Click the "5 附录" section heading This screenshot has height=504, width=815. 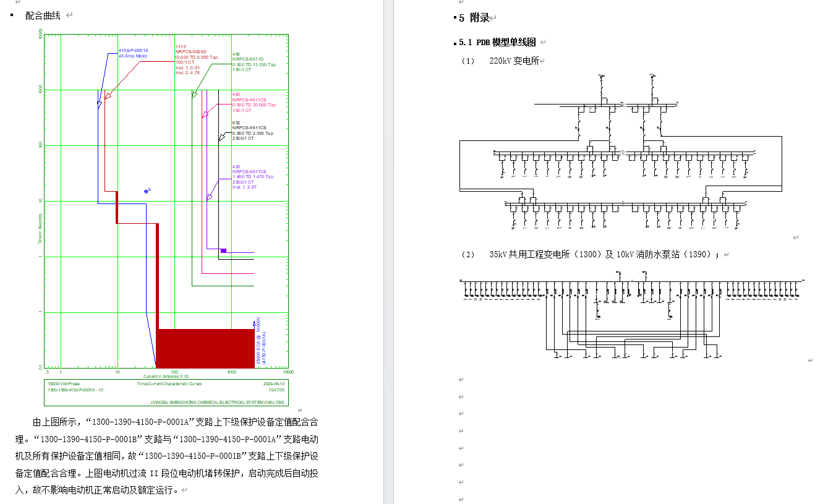coord(474,18)
